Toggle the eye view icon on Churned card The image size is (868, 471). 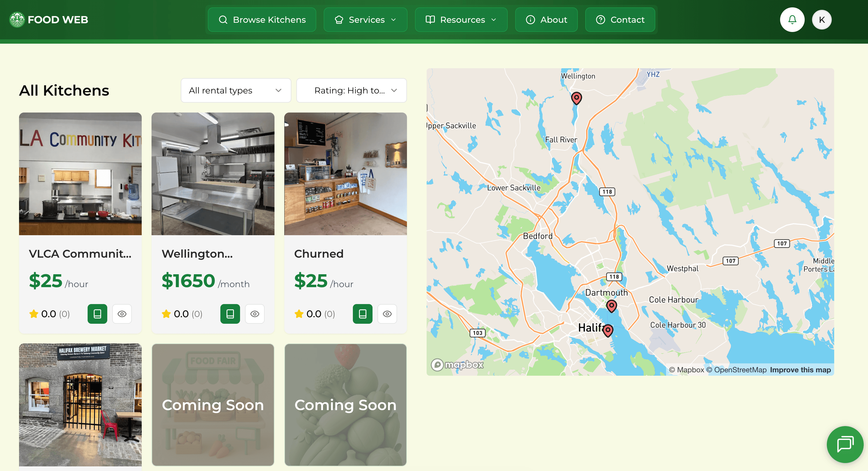[x=387, y=314]
